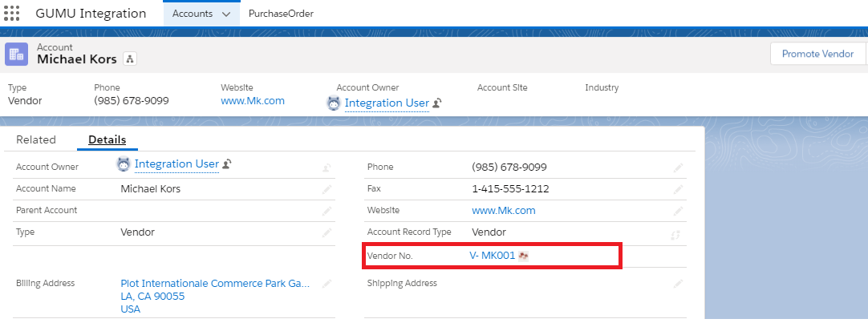Click the Account Site header label
Viewport: 868px width, 323px height.
pyautogui.click(x=502, y=87)
